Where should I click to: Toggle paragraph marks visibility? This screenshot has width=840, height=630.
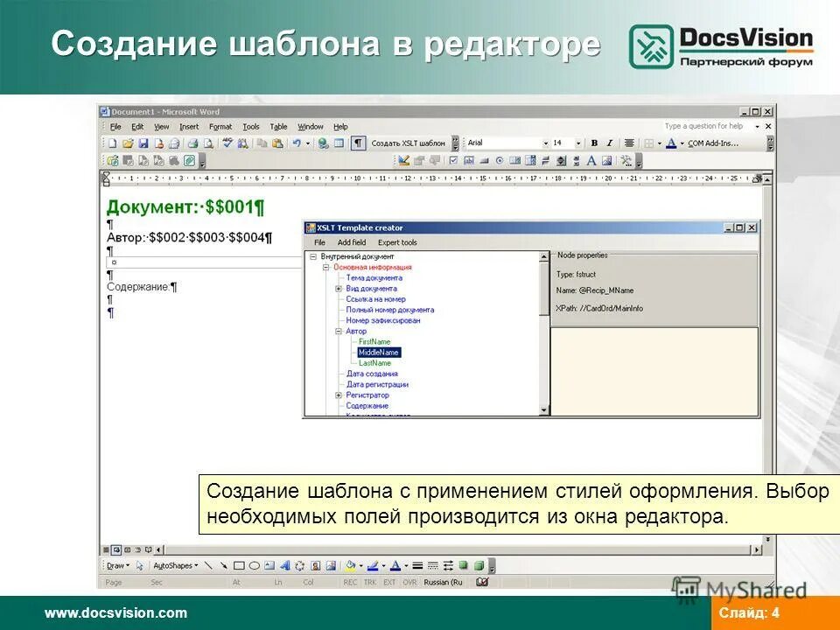pyautogui.click(x=358, y=143)
